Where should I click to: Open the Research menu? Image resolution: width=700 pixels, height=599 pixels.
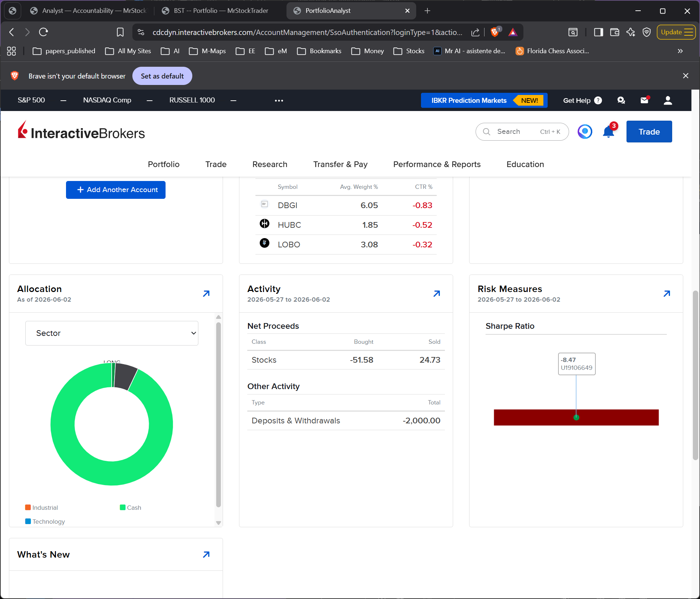tap(270, 164)
